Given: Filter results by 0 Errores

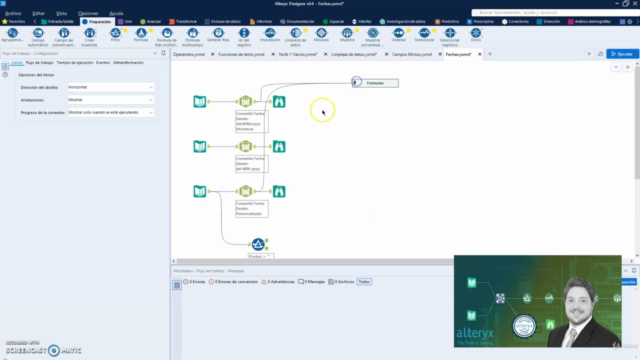Looking at the screenshot, I should click(194, 282).
